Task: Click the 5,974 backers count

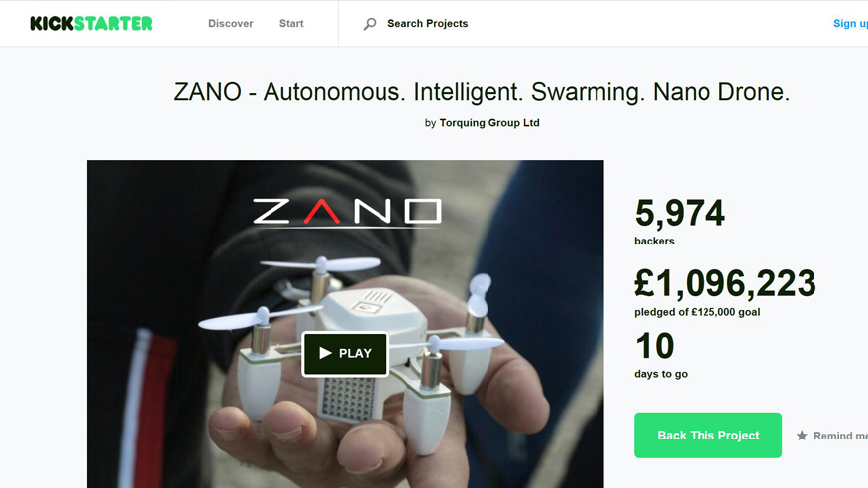Action: tap(680, 213)
